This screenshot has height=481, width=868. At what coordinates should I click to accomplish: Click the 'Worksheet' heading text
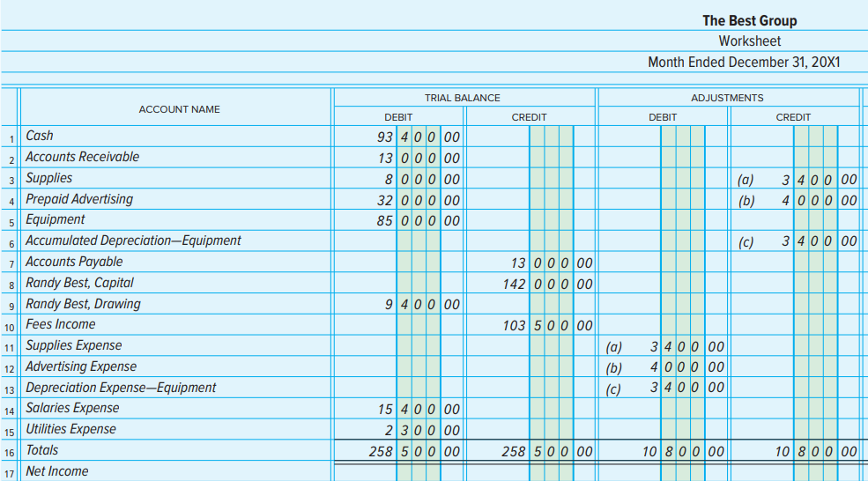750,41
